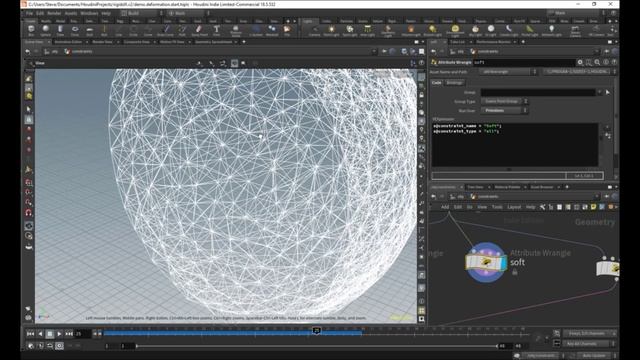The height and width of the screenshot is (360, 640).
Task: Open the Asset Name and Path dropdown
Action: point(509,72)
